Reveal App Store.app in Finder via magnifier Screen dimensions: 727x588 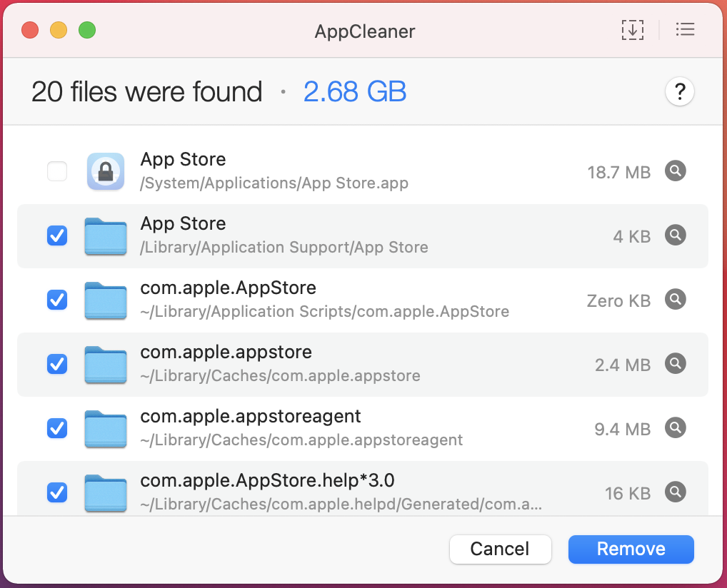pos(675,171)
